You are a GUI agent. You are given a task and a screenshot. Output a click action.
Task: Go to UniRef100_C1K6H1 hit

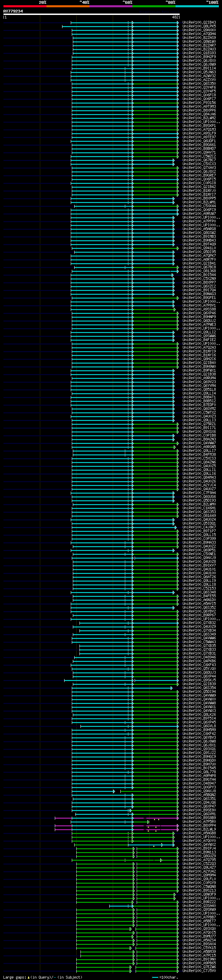(x=199, y=508)
